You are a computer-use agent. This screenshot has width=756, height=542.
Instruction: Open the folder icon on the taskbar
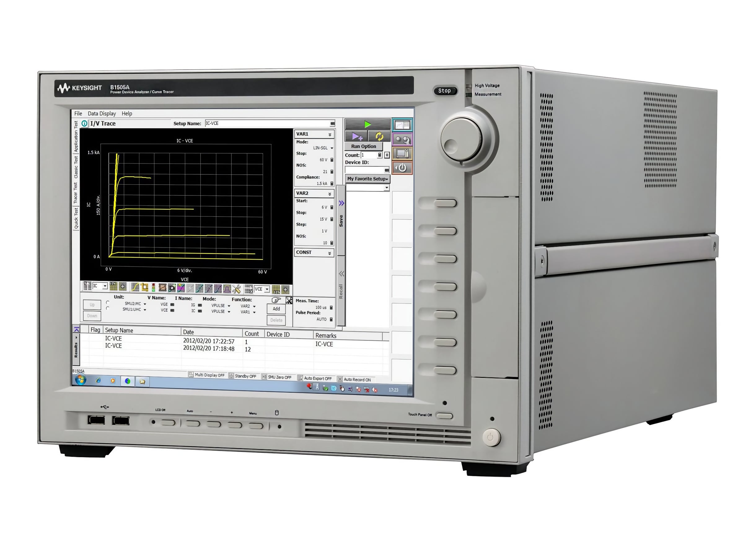(x=142, y=382)
